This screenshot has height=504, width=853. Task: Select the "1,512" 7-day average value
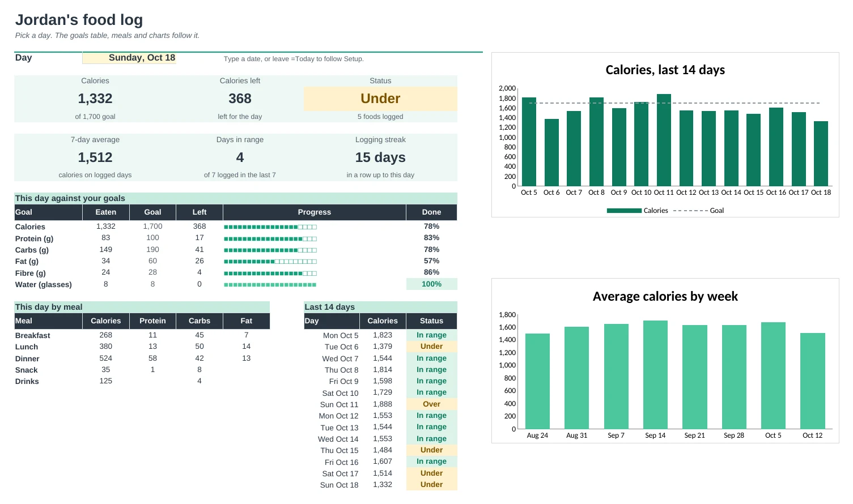[95, 157]
